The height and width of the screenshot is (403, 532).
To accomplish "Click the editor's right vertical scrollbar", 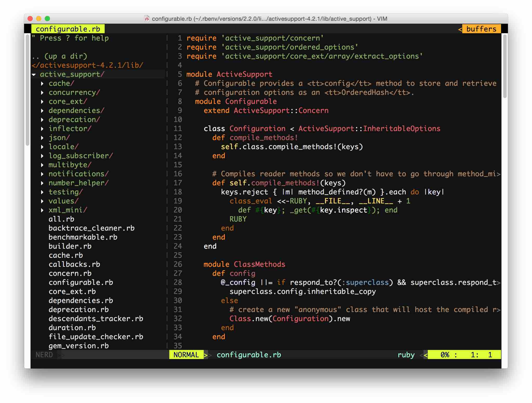I will click(505, 67).
